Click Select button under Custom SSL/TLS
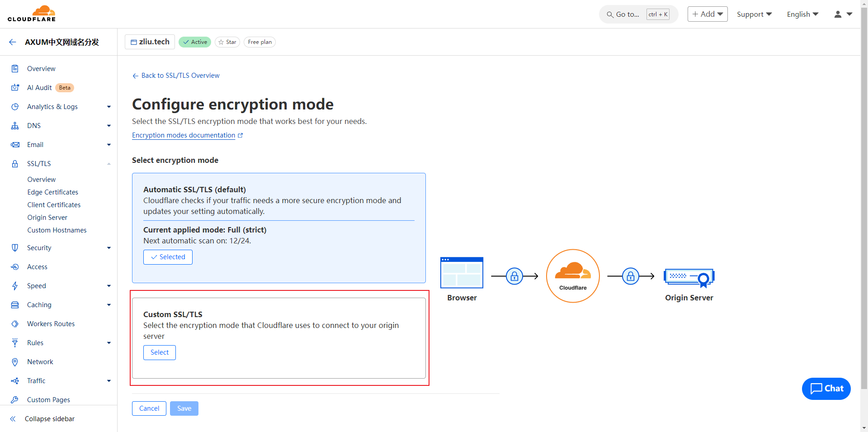The image size is (868, 432). [x=160, y=352]
